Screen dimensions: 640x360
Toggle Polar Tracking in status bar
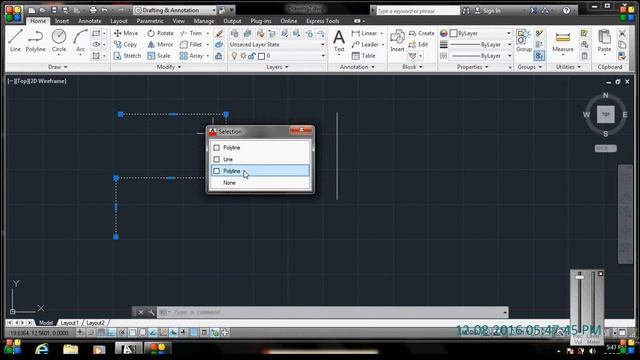122,333
